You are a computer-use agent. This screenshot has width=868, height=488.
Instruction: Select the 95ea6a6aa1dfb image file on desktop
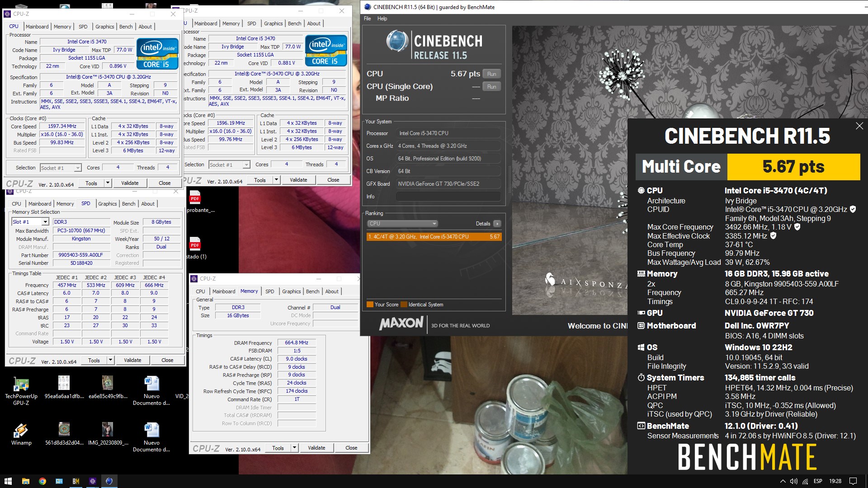pos(64,388)
